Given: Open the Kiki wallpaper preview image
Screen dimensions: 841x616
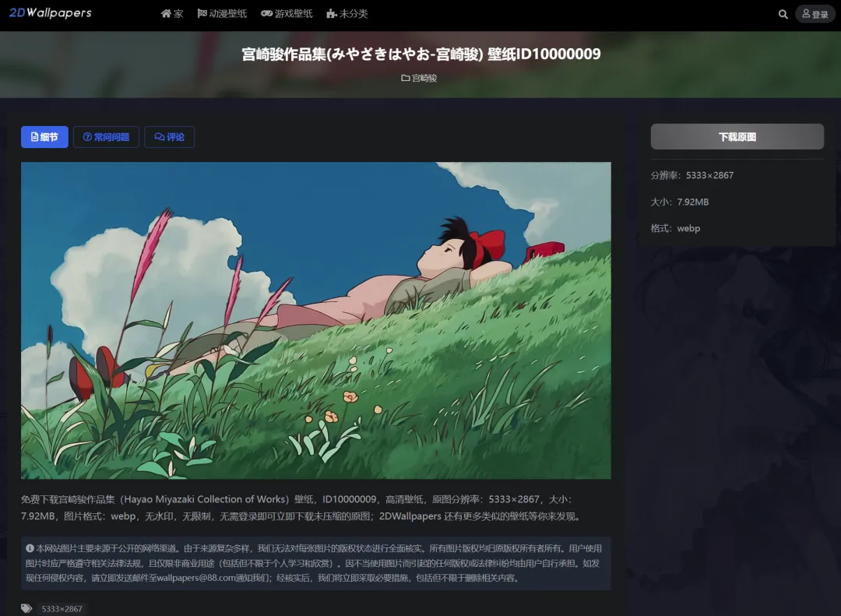Looking at the screenshot, I should pyautogui.click(x=316, y=320).
